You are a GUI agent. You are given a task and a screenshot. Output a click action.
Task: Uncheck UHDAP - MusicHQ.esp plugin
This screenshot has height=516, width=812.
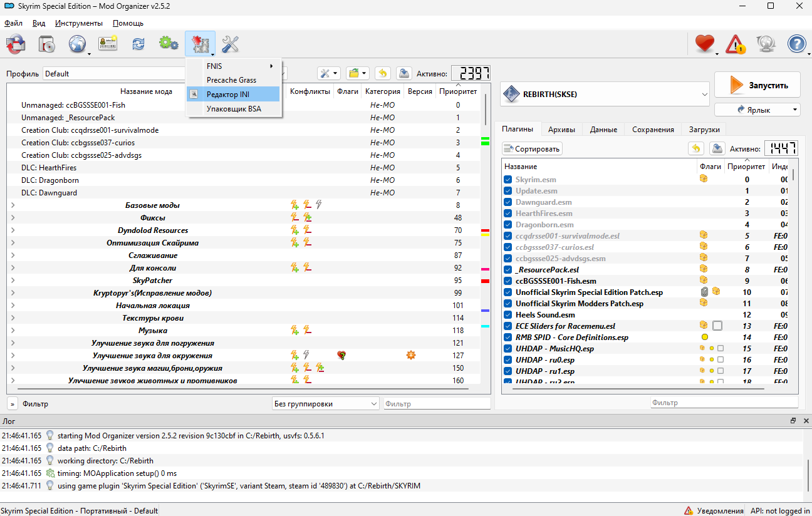point(508,348)
